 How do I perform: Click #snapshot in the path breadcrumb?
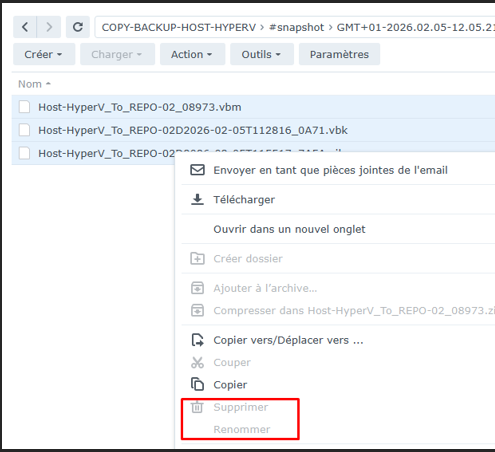coord(297,27)
